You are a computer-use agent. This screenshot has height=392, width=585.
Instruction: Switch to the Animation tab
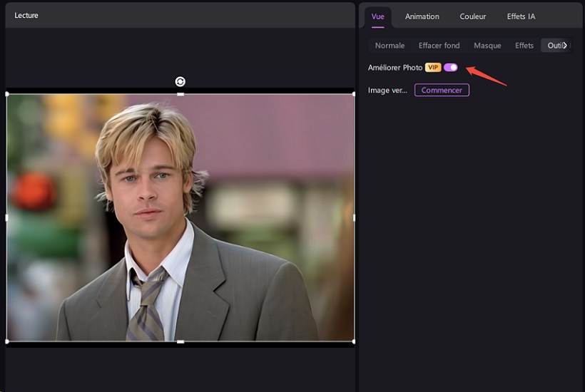[422, 16]
